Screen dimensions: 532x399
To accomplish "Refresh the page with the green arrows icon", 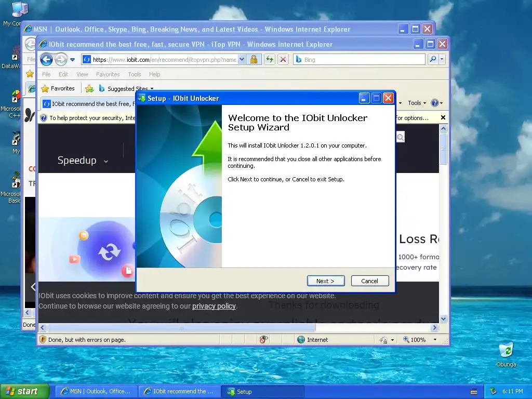I will pyautogui.click(x=270, y=60).
